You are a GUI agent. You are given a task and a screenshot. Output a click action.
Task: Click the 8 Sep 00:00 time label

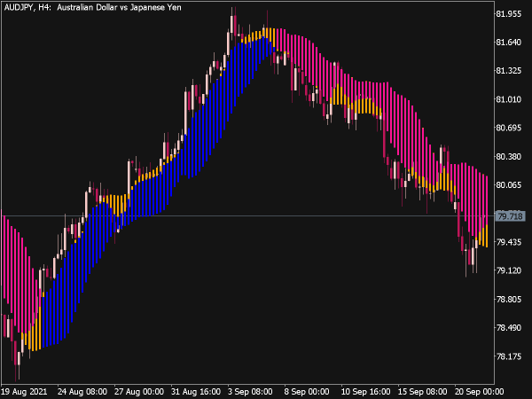[x=307, y=392]
